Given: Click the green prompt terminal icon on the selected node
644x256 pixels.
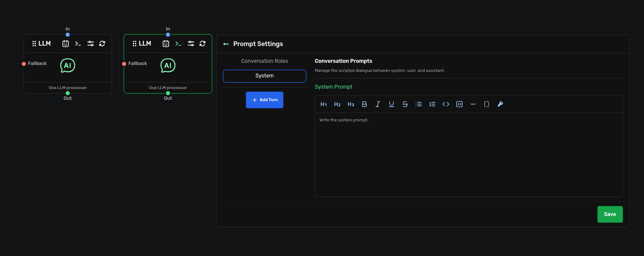Looking at the screenshot, I should pos(178,43).
